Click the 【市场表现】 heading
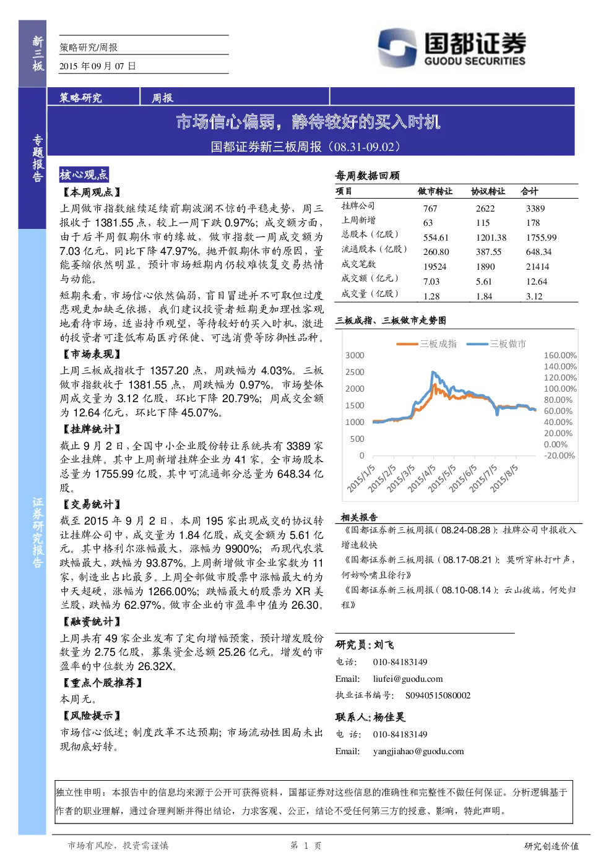The image size is (614, 868). tap(92, 354)
